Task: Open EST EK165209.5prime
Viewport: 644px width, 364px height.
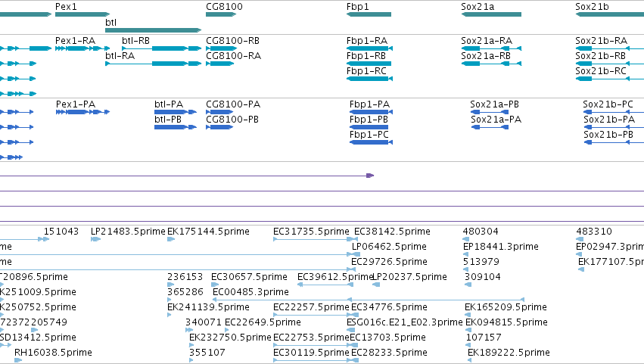Action: coord(506,307)
